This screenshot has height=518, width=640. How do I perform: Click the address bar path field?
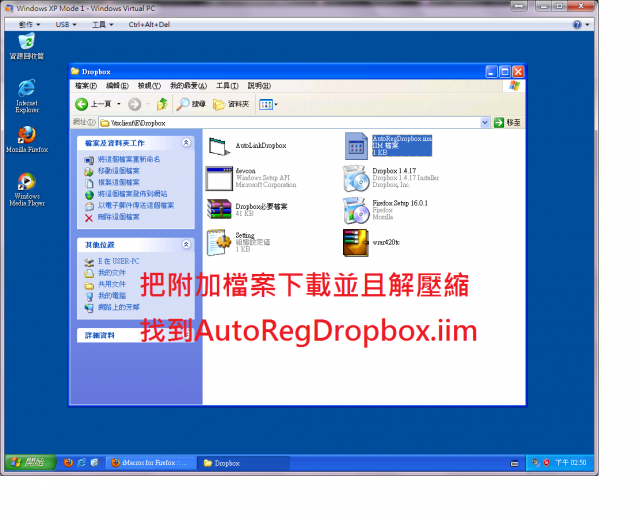tap(290, 123)
